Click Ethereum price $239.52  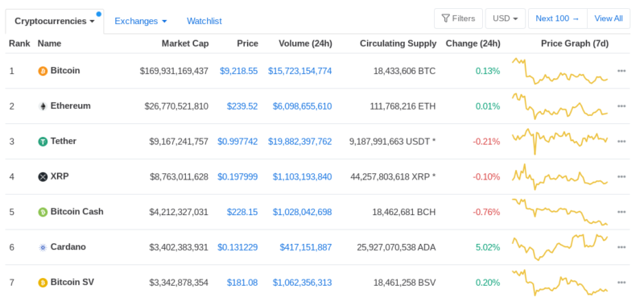[x=242, y=106]
